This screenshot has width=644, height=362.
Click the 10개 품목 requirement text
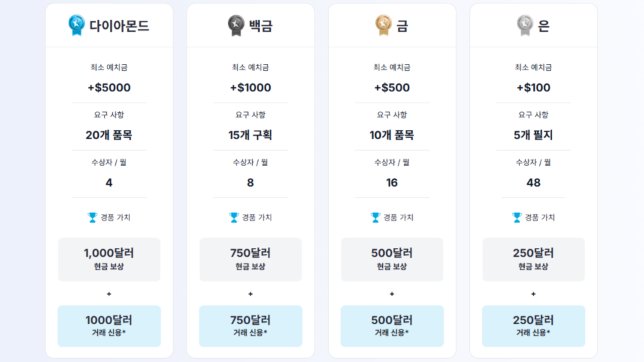tap(392, 135)
